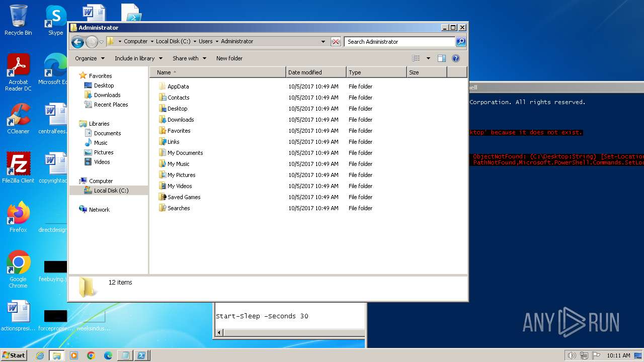This screenshot has height=362, width=644.
Task: Open the recent pages dropdown arrow
Action: [101, 42]
